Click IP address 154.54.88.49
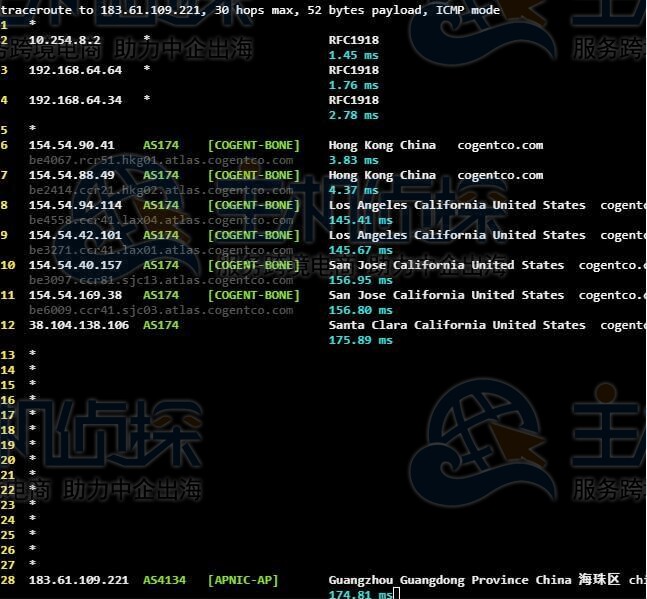The width and height of the screenshot is (647, 599). (71, 175)
